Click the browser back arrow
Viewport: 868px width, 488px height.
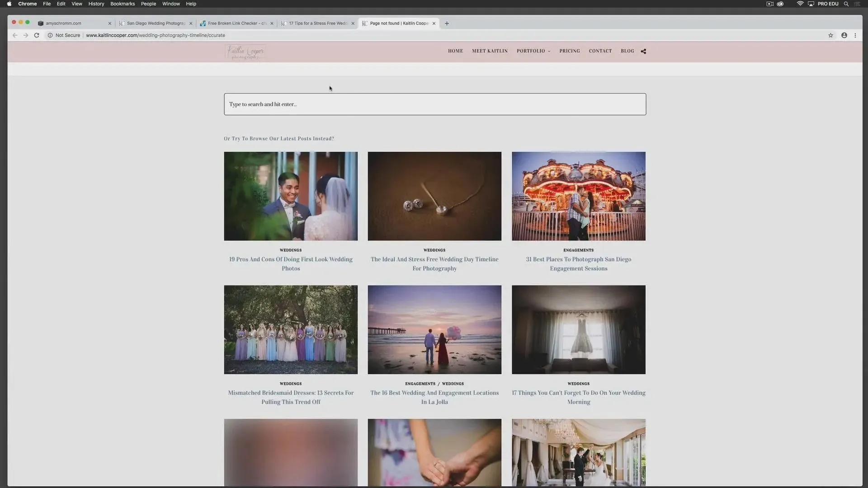coord(15,35)
